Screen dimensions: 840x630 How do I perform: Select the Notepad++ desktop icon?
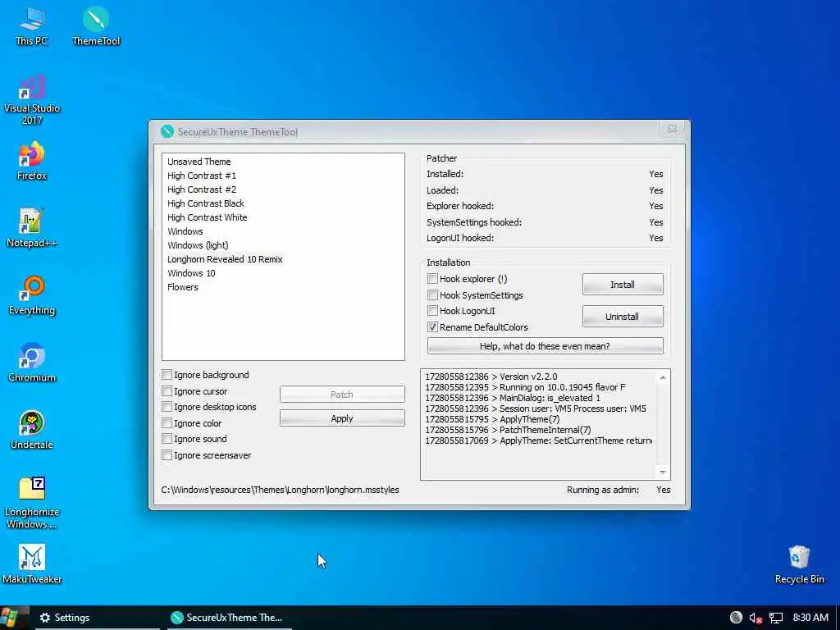(32, 229)
